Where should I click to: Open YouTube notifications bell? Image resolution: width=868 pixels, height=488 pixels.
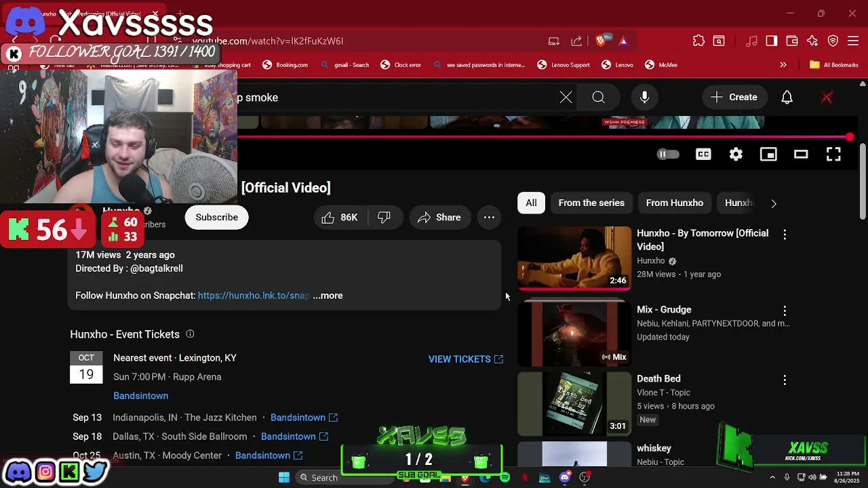[787, 97]
